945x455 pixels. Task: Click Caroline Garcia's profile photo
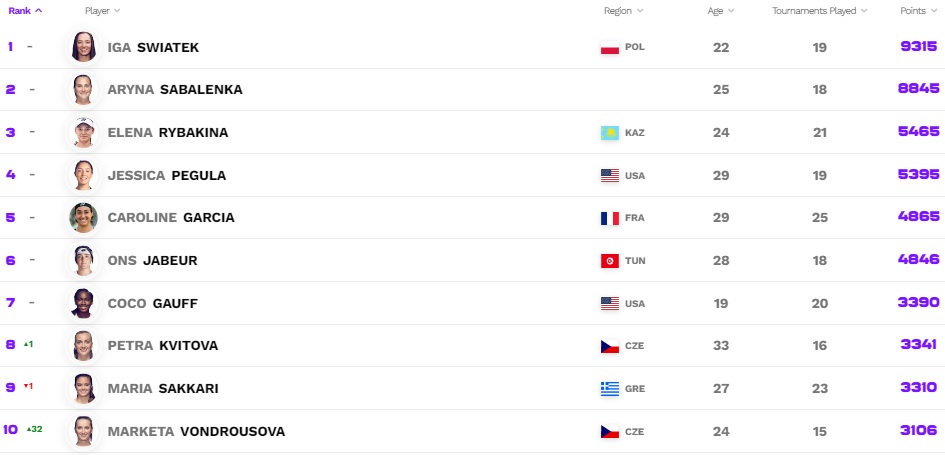[83, 218]
